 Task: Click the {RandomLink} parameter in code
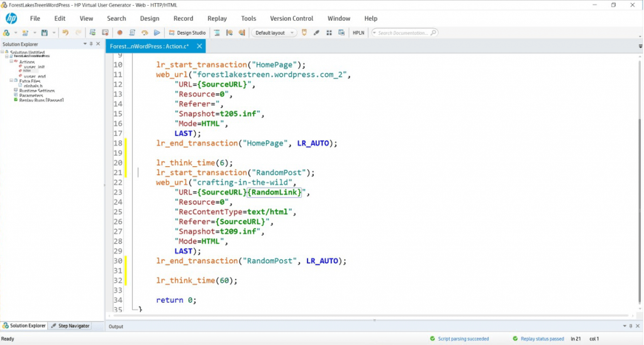[274, 192]
